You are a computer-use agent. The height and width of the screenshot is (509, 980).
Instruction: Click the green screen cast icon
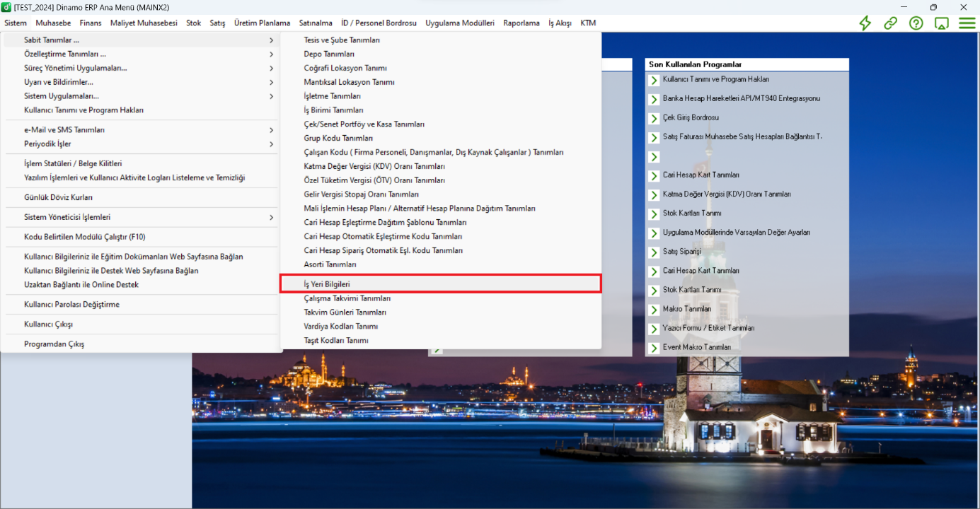pyautogui.click(x=941, y=23)
